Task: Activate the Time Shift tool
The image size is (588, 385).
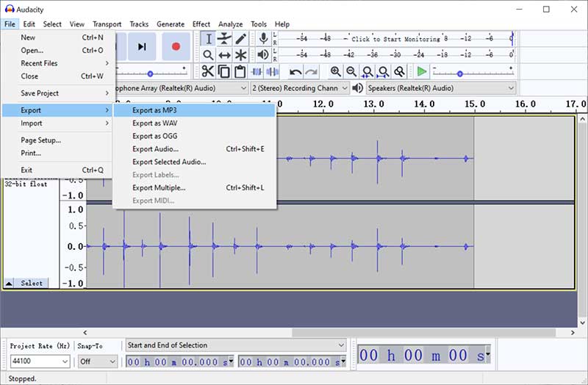Action: (224, 55)
